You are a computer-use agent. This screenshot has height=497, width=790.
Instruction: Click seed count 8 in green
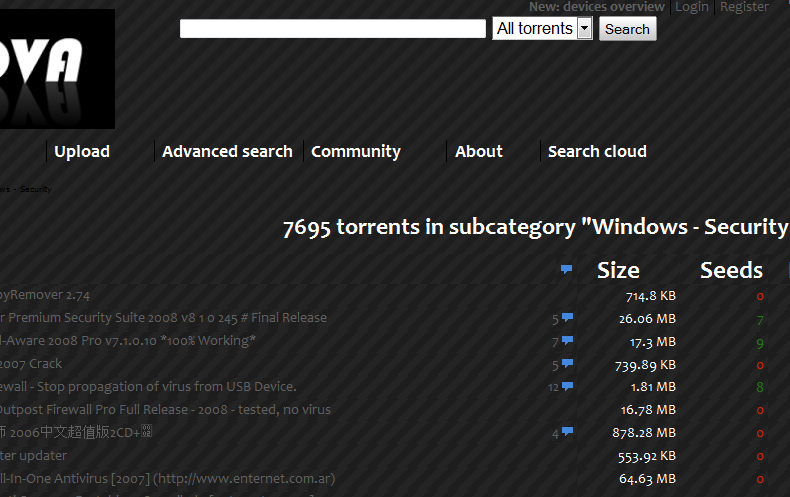pyautogui.click(x=760, y=387)
